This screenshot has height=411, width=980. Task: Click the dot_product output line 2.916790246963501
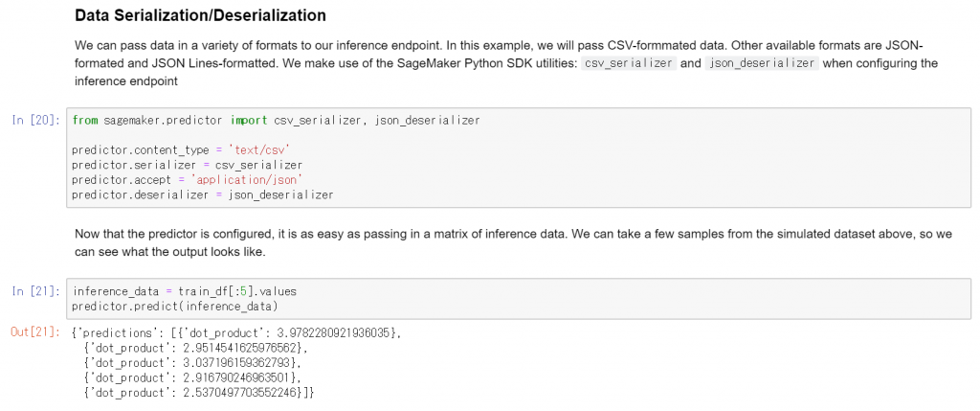pos(193,377)
